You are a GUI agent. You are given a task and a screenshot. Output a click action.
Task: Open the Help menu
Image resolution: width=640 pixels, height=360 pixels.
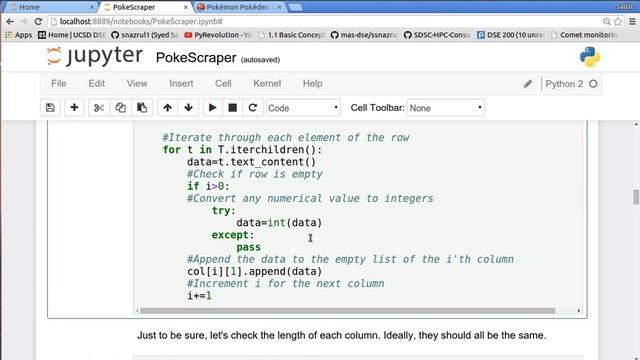[x=313, y=84]
